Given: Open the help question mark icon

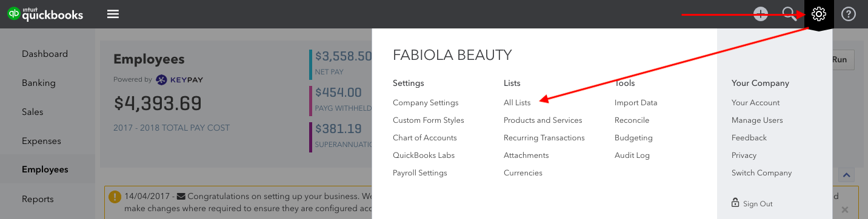Looking at the screenshot, I should coord(849,14).
